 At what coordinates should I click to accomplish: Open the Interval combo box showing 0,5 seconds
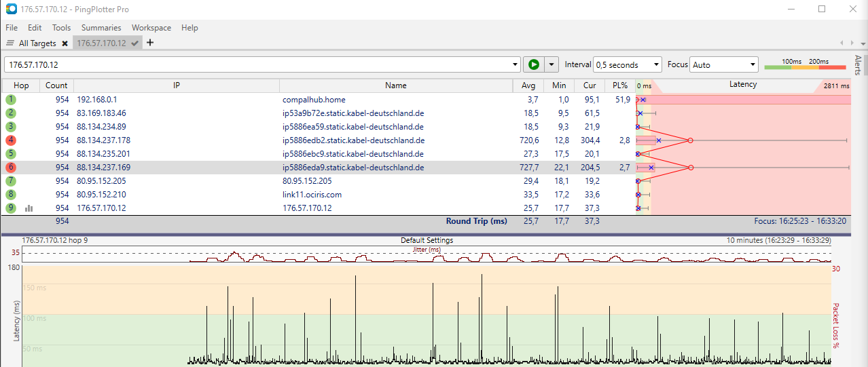628,64
